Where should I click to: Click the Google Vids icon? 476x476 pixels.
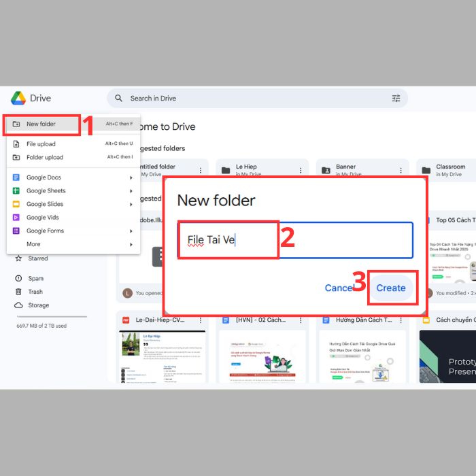[x=16, y=218]
